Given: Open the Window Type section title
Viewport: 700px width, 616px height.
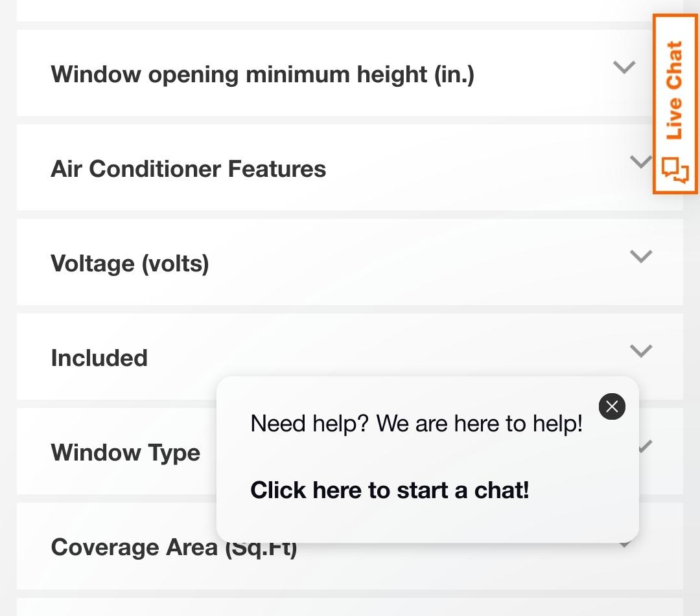Looking at the screenshot, I should tap(125, 453).
